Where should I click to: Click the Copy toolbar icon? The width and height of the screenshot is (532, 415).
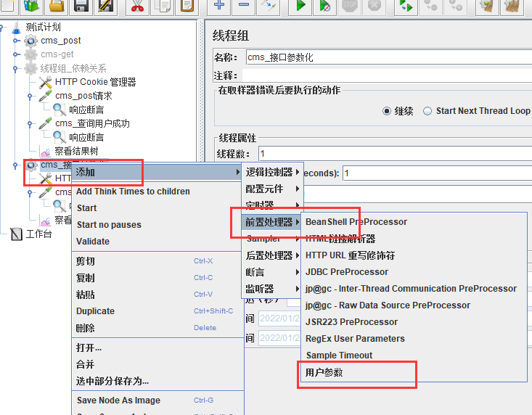162,6
